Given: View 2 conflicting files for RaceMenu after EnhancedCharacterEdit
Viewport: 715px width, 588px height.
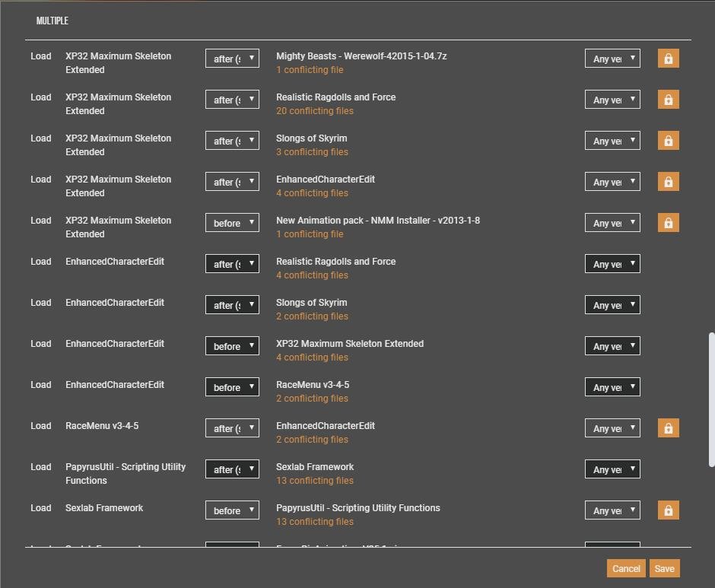Looking at the screenshot, I should [x=312, y=440].
